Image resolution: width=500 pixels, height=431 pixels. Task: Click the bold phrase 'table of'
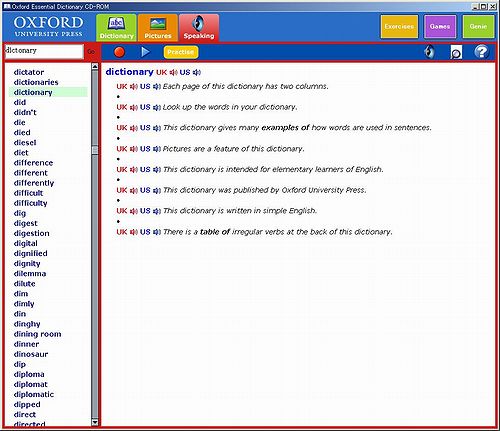click(215, 232)
